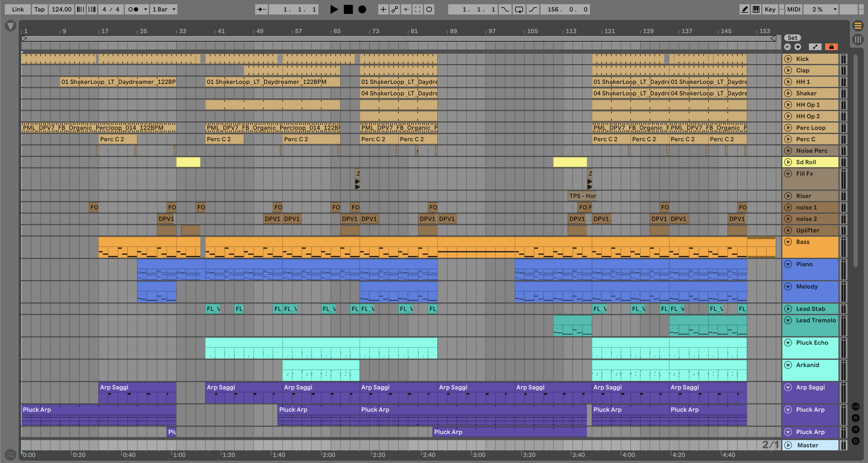Image resolution: width=868 pixels, height=463 pixels.
Task: Click the Follow playback arrow icon
Action: 261,9
